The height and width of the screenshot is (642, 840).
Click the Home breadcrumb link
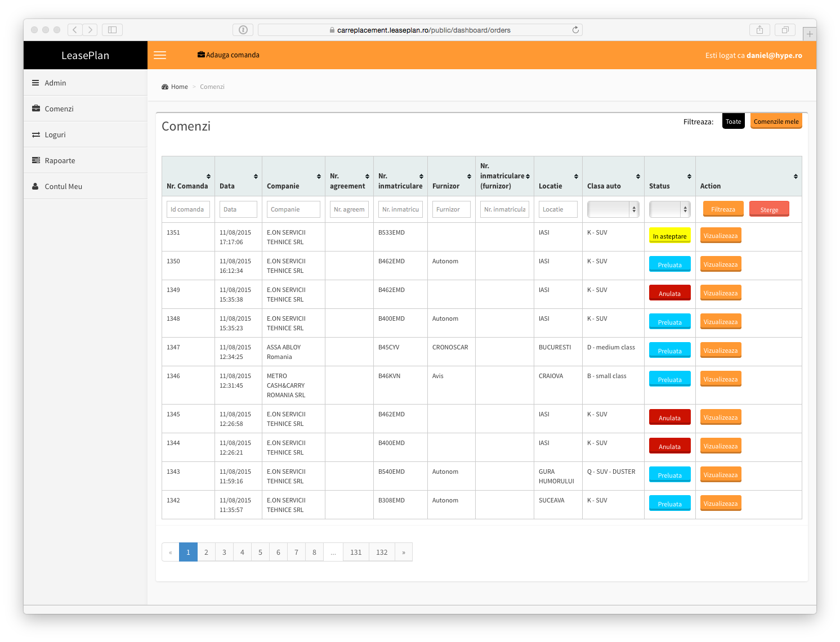179,87
